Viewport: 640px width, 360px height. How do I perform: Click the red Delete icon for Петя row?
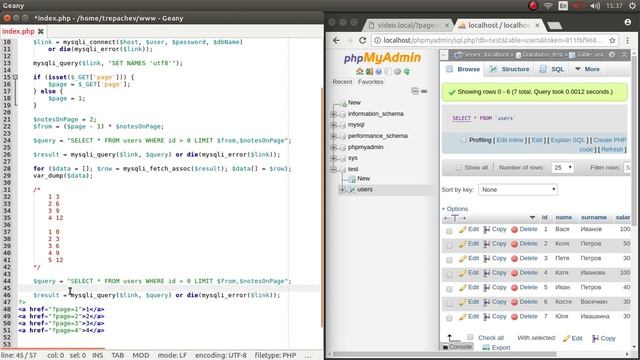point(514,259)
